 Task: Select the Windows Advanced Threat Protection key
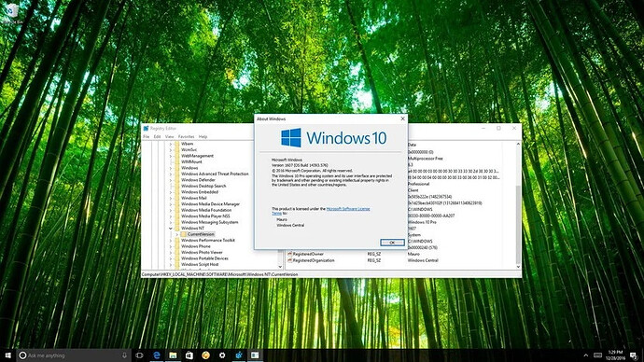pos(215,174)
